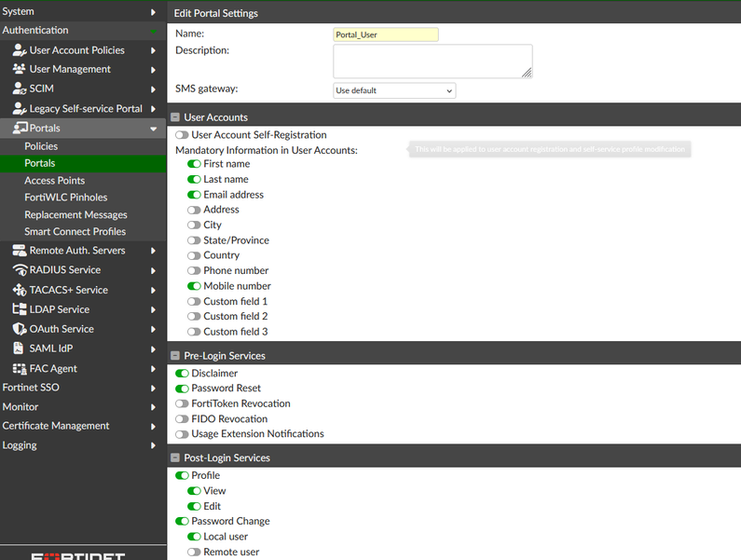Screen dimensions: 741x560
Task: Expand the Logging menu arrow
Action: [153, 445]
